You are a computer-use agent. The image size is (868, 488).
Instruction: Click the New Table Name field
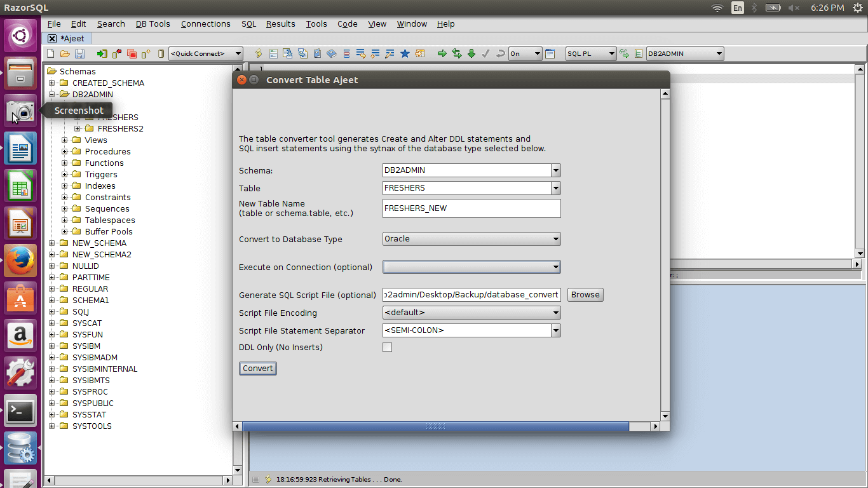tap(471, 208)
